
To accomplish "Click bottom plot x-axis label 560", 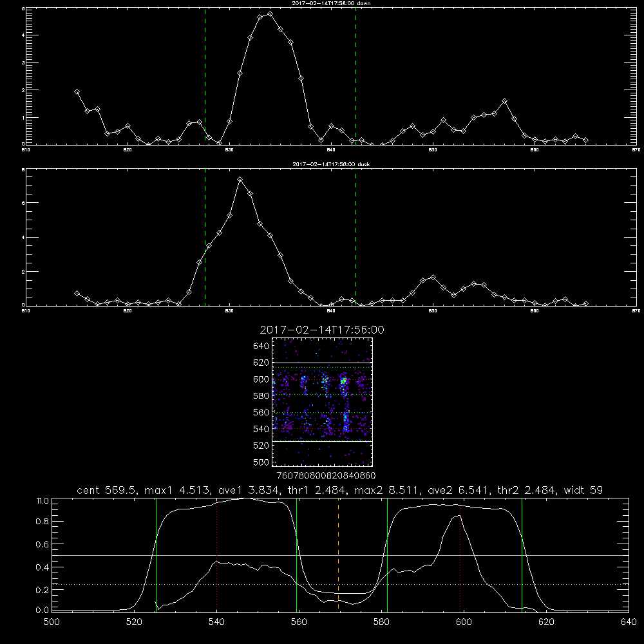I will [299, 622].
